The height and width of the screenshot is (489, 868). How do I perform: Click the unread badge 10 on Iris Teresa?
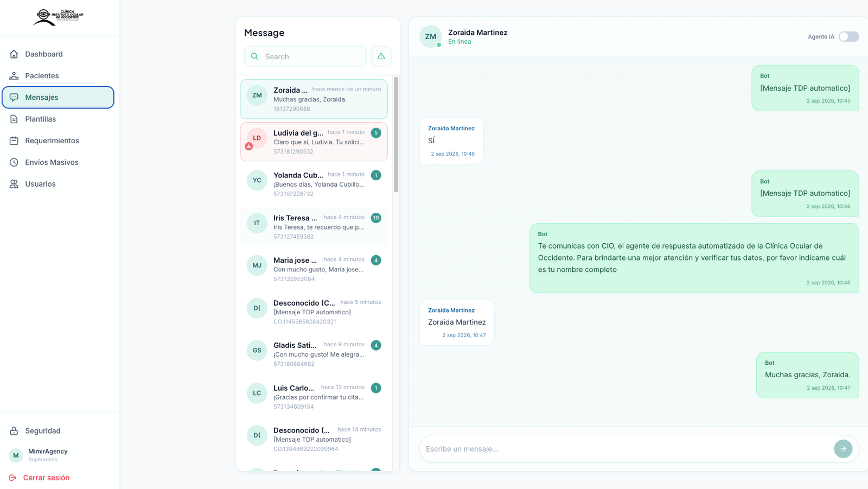(x=376, y=218)
